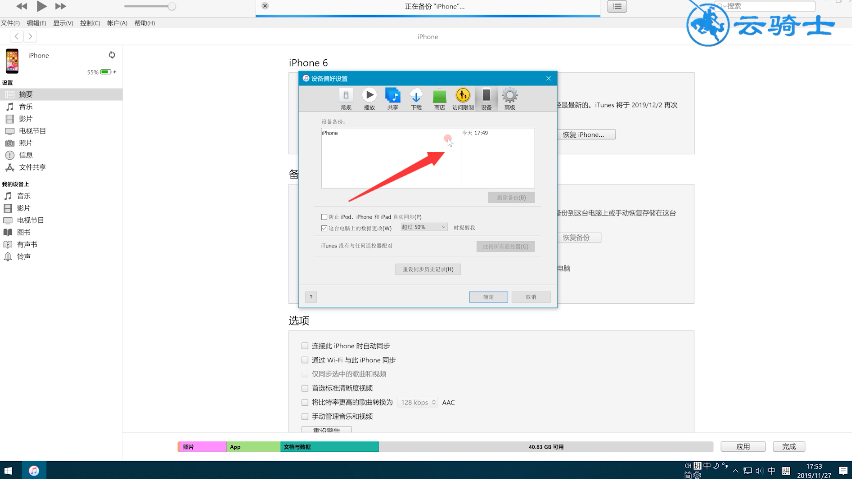Enable prevent iPod, iPhone, iPad auto-sync checkbox
852x479 pixels.
[x=324, y=217]
